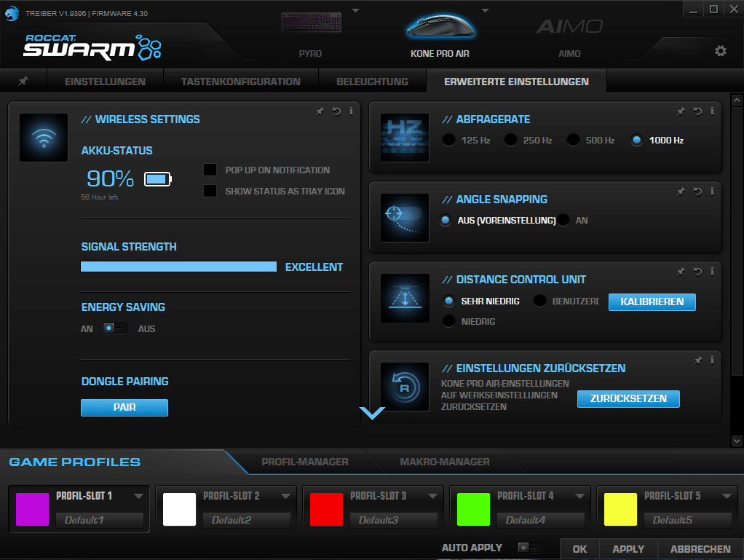Screen dimensions: 744x560
Task: Open Profil-Slot 1 dropdown arrow
Action: click(139, 496)
